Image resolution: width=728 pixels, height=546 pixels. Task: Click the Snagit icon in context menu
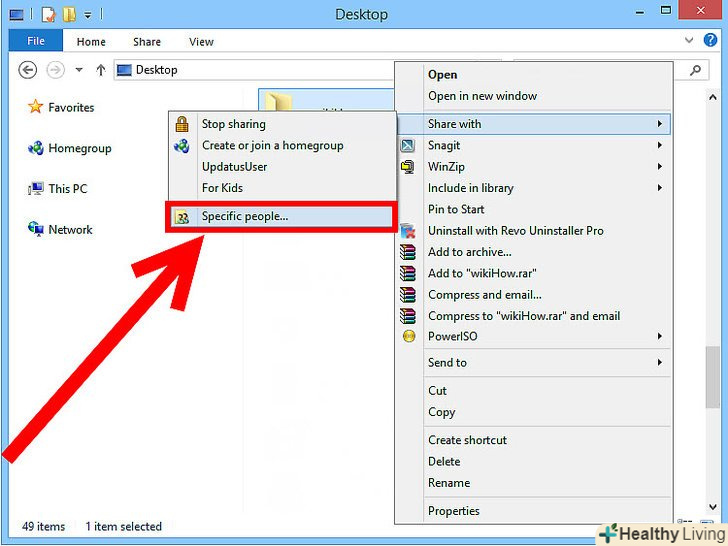click(408, 145)
